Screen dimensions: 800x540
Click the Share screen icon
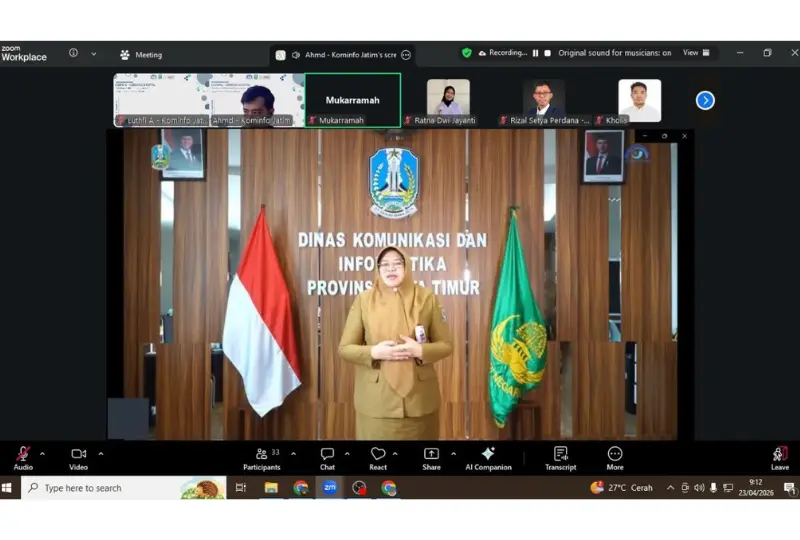coord(431,455)
